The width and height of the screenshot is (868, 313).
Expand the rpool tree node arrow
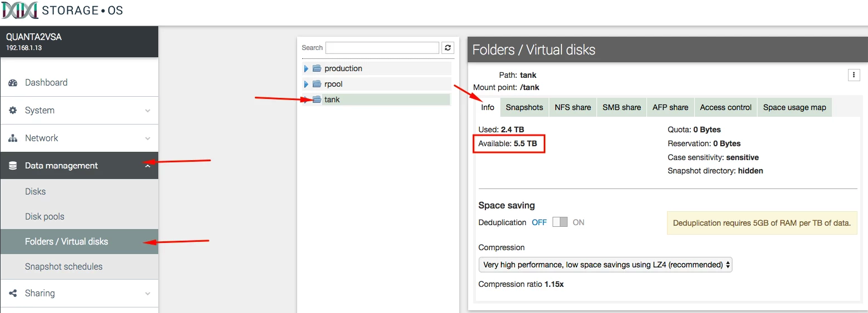click(306, 84)
